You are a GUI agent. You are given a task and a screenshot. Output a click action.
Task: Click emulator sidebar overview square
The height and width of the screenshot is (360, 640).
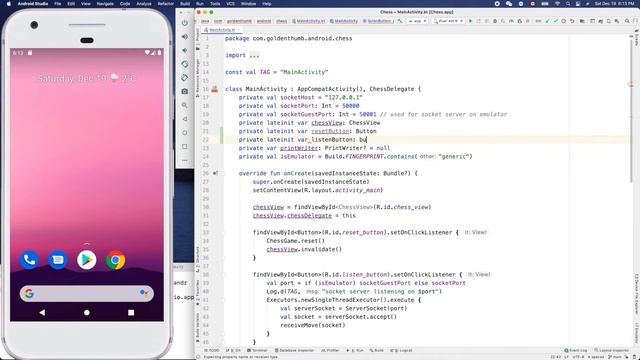point(185,146)
